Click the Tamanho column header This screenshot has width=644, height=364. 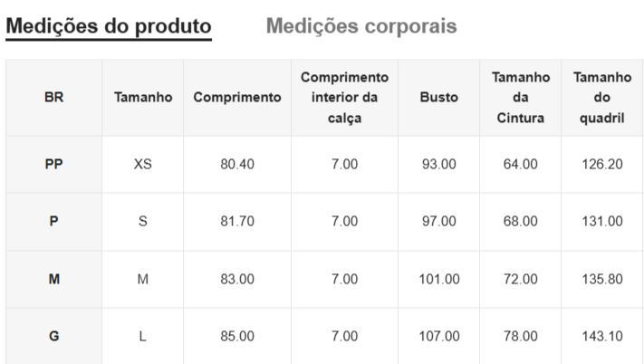143,98
